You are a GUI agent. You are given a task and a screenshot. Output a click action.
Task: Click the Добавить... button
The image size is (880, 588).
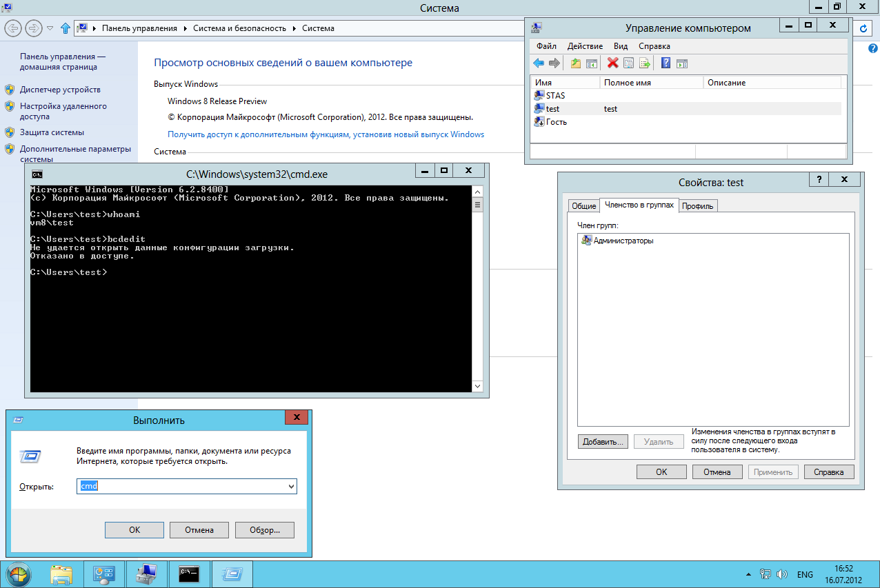603,442
